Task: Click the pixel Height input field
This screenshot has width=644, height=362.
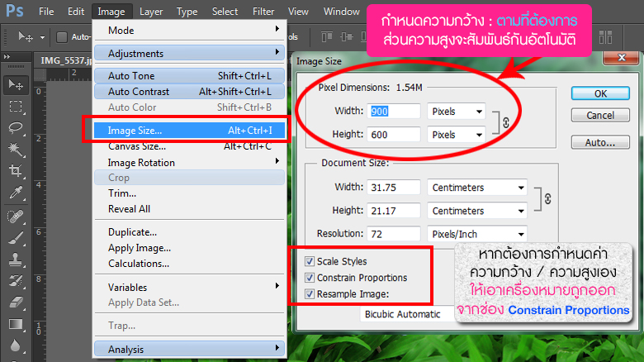Action: 395,134
